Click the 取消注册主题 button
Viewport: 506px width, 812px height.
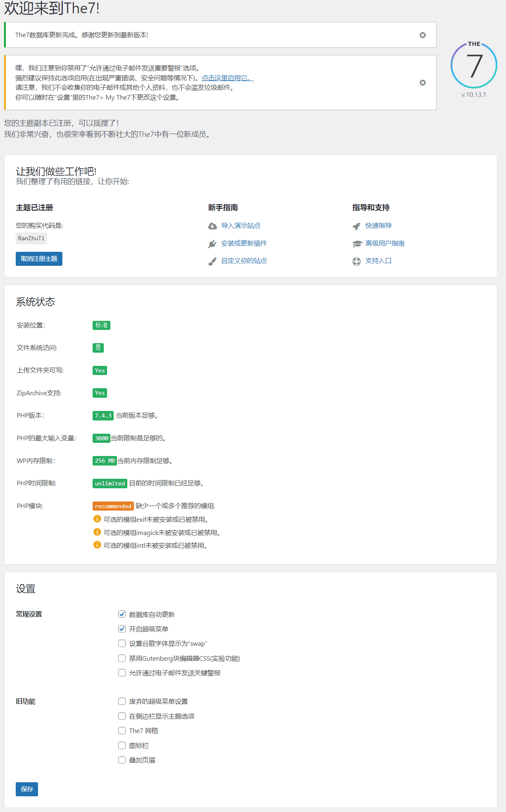click(x=39, y=259)
